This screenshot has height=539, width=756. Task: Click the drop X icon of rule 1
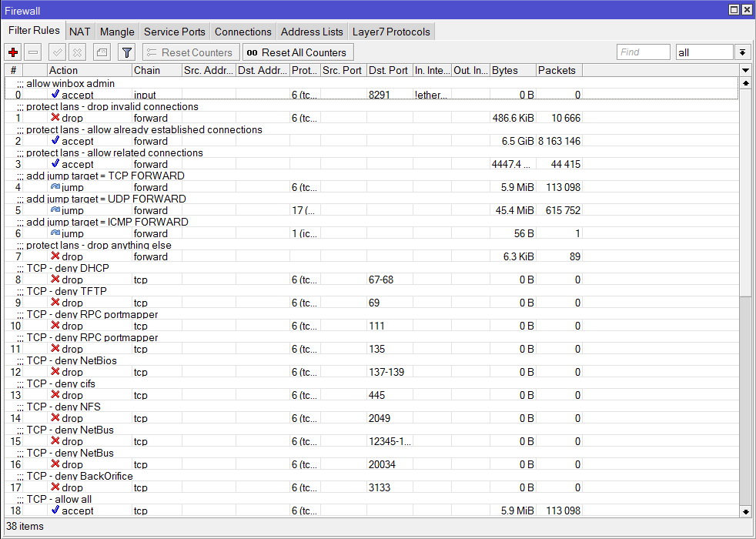[x=55, y=117]
